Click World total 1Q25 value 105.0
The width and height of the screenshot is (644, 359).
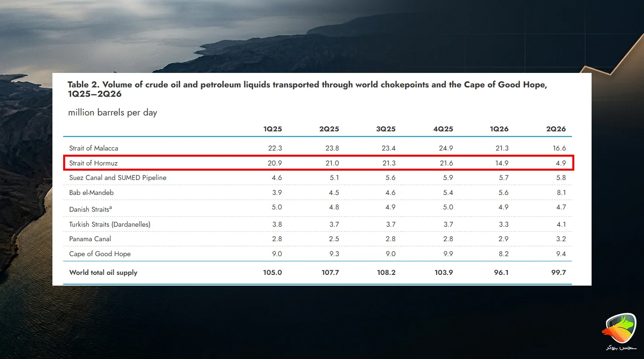[x=272, y=273]
